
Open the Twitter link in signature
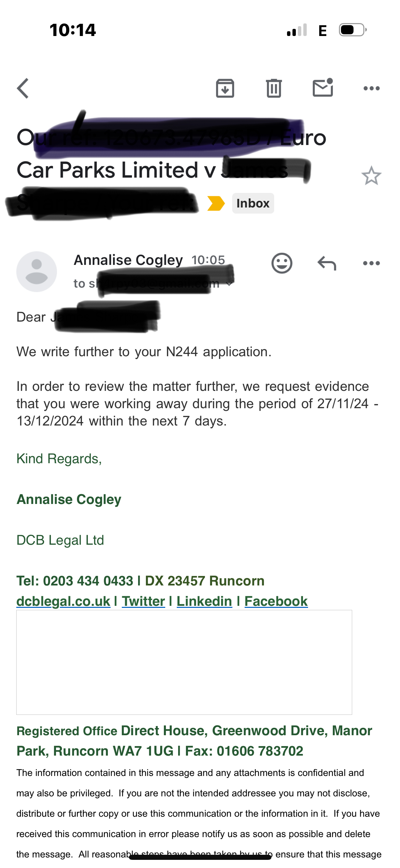click(x=143, y=601)
